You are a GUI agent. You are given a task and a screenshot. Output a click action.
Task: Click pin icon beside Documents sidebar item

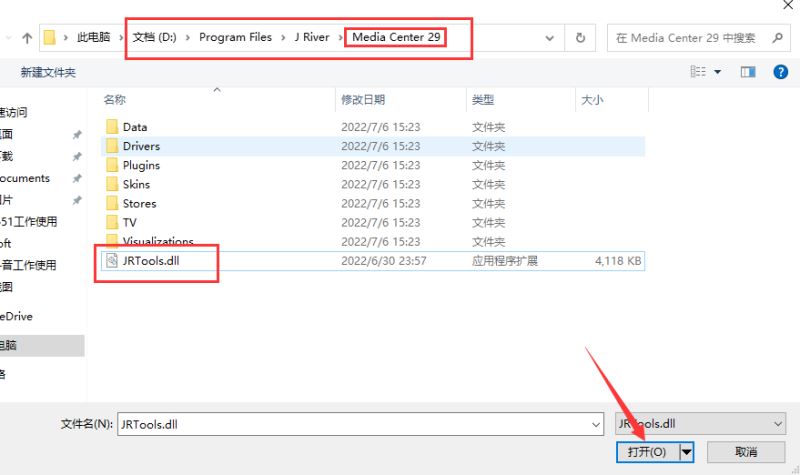[77, 179]
